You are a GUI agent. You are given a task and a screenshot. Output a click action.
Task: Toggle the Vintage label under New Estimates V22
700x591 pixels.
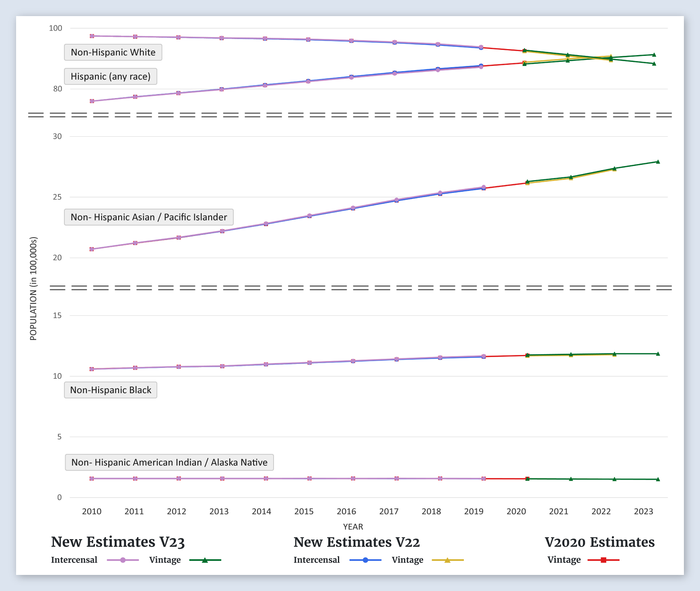[407, 560]
